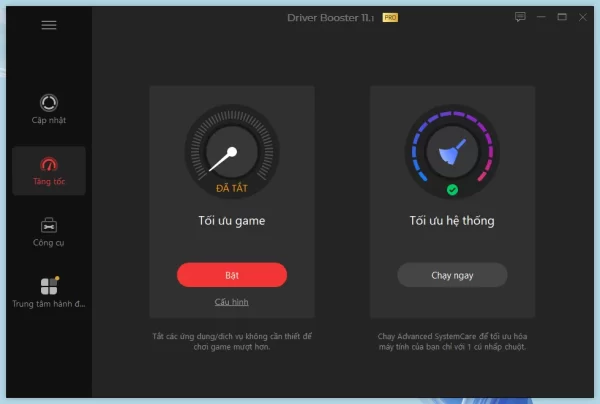Click the PRO badge next to title
This screenshot has height=404, width=600.
390,18
